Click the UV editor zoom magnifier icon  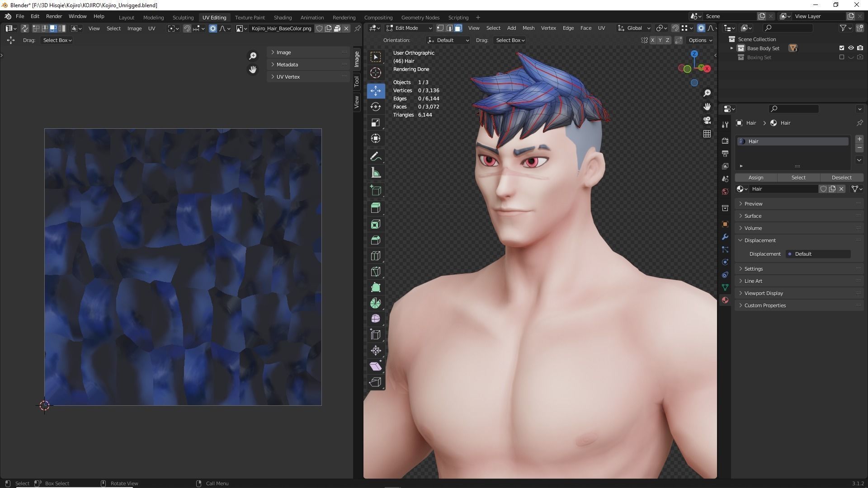click(x=253, y=56)
